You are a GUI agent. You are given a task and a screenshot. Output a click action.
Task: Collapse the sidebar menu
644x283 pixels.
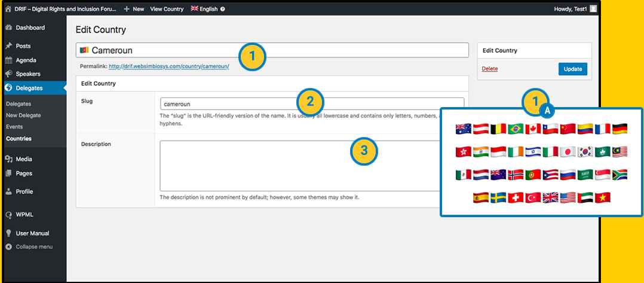pos(33,247)
